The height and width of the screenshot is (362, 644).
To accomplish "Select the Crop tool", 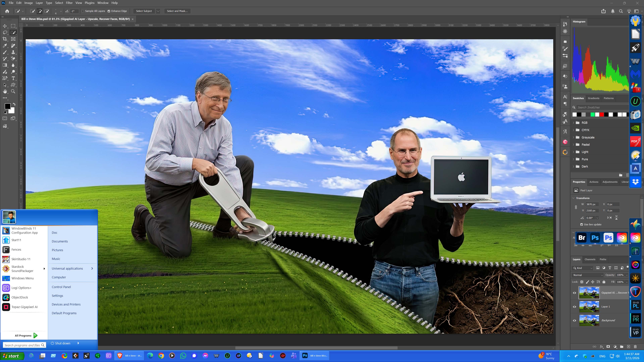I will [5, 39].
